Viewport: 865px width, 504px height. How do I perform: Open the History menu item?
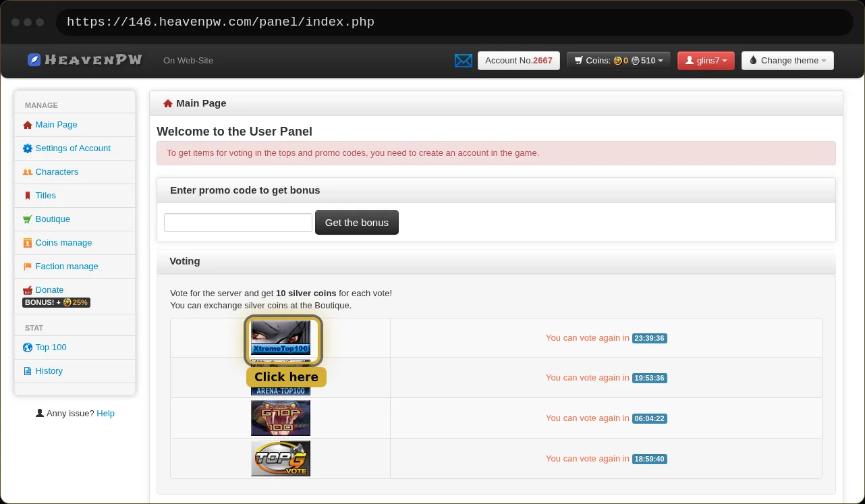tap(49, 371)
